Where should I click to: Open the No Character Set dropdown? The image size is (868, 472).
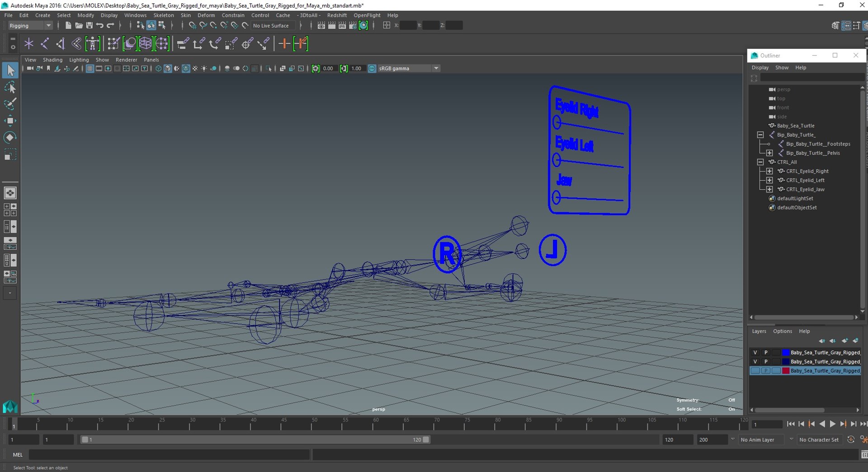pos(819,440)
